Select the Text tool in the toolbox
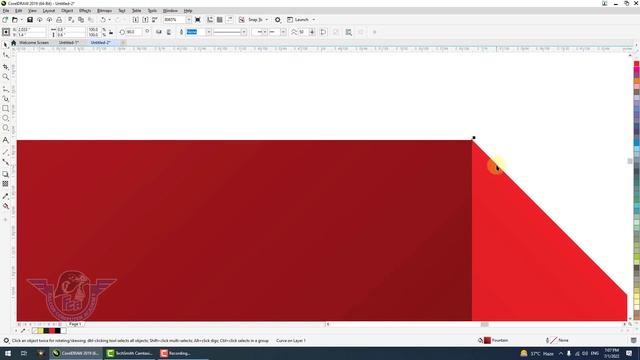This screenshot has height=360, width=640. click(6, 140)
